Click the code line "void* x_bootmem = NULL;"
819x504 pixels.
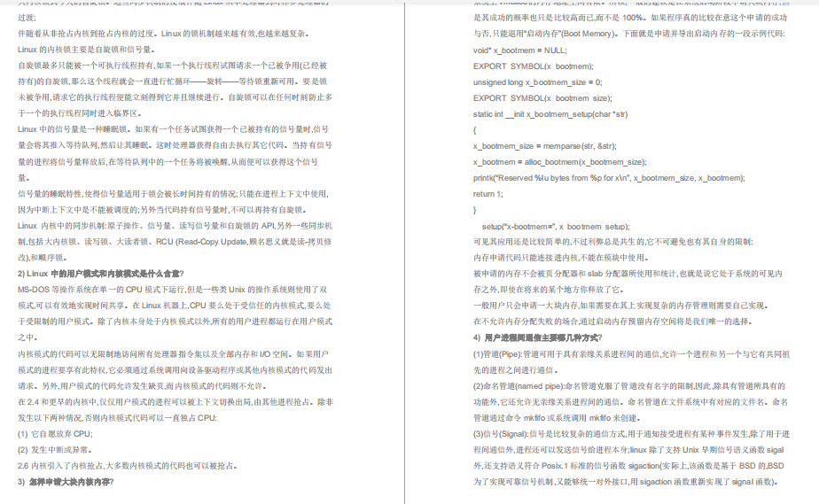[x=519, y=50]
